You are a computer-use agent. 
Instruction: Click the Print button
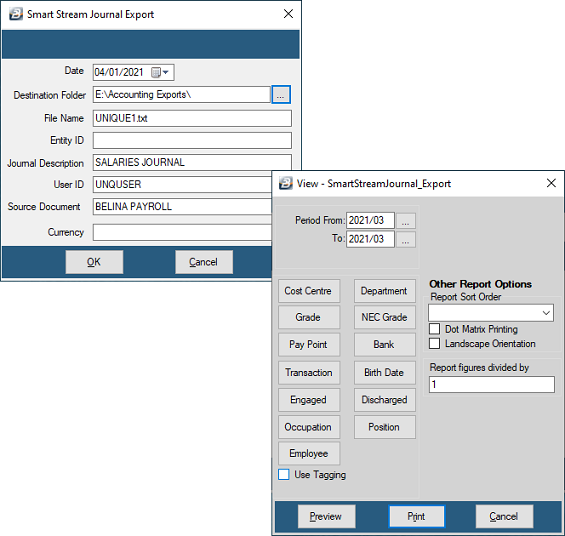(x=417, y=517)
